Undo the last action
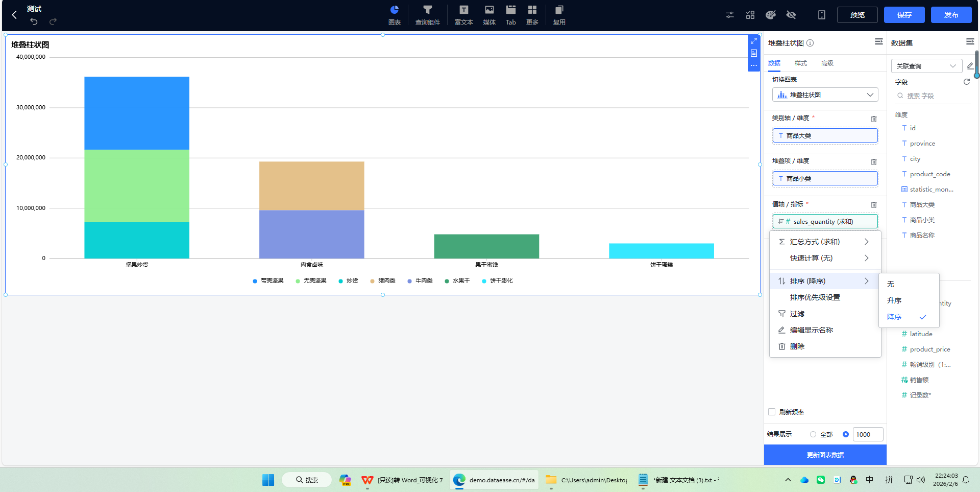This screenshot has width=980, height=492. (34, 21)
